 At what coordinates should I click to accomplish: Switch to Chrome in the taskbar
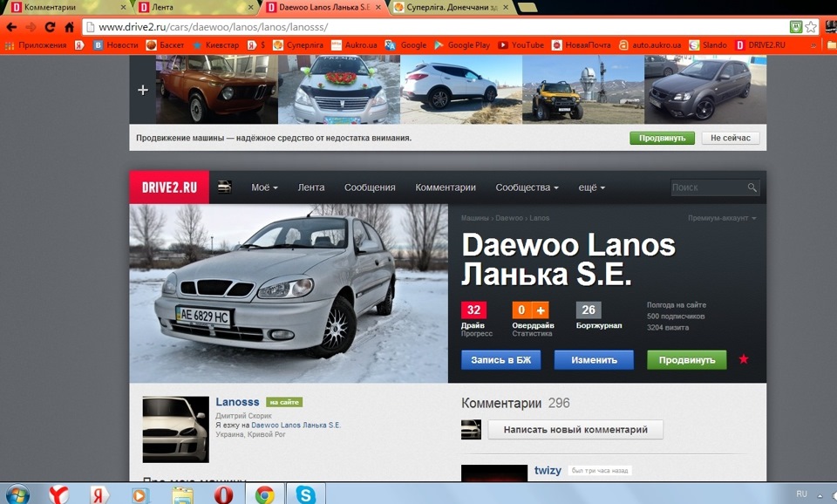tap(264, 494)
